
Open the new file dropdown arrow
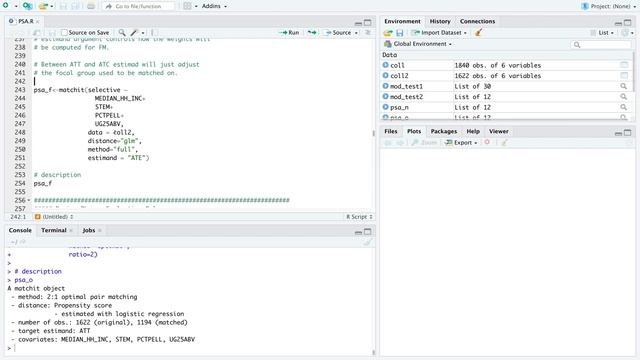16,6
